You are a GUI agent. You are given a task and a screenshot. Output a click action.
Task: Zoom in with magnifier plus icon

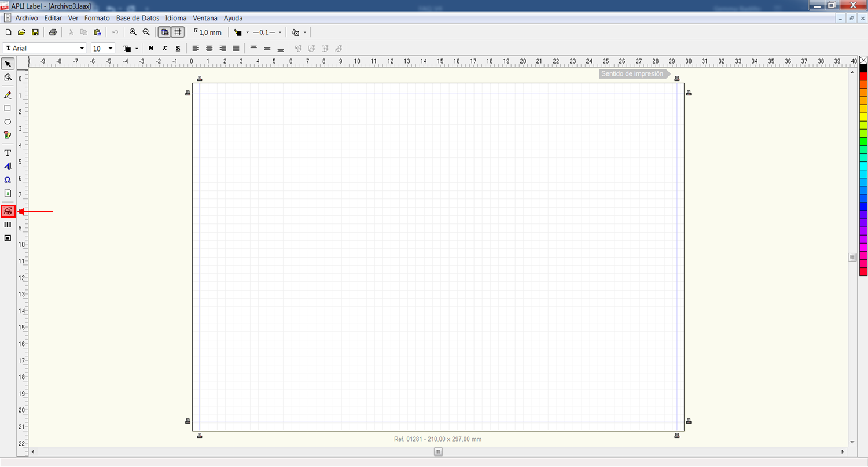[x=133, y=32]
